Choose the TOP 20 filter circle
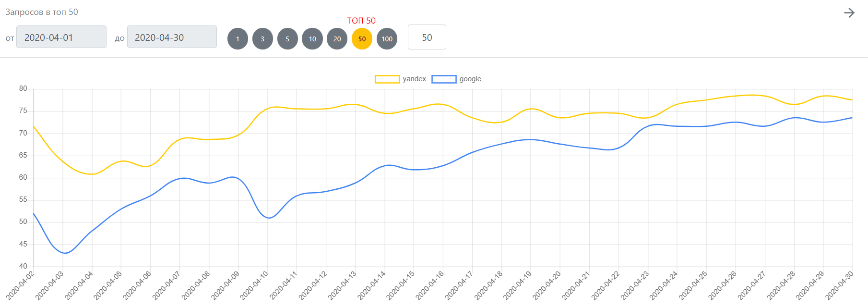The height and width of the screenshot is (308, 868). pos(337,39)
